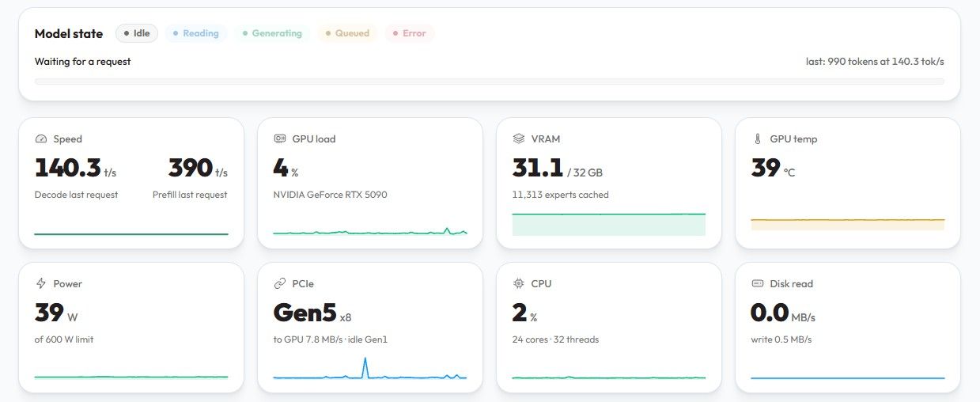Click the x8 lane count text
This screenshot has width=980, height=402.
click(x=346, y=317)
